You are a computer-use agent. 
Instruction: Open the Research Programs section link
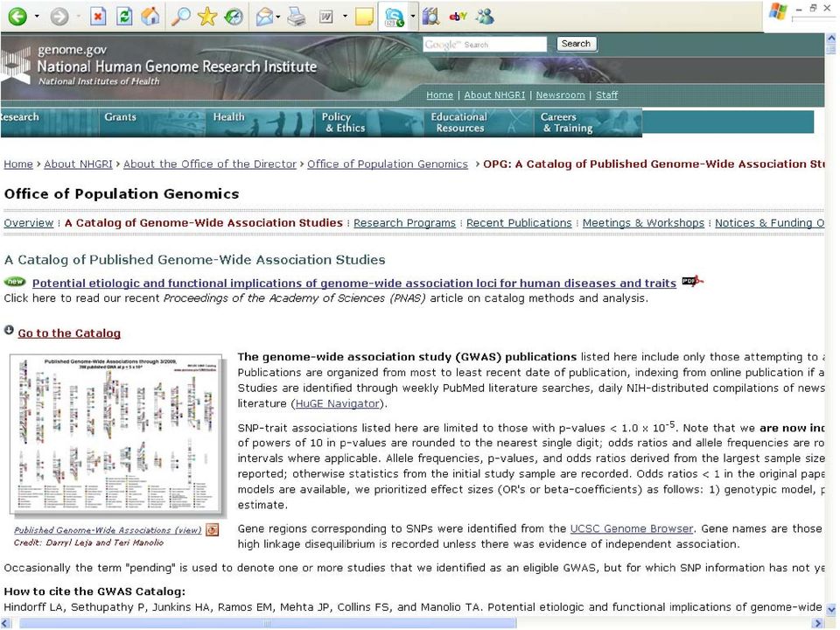404,223
